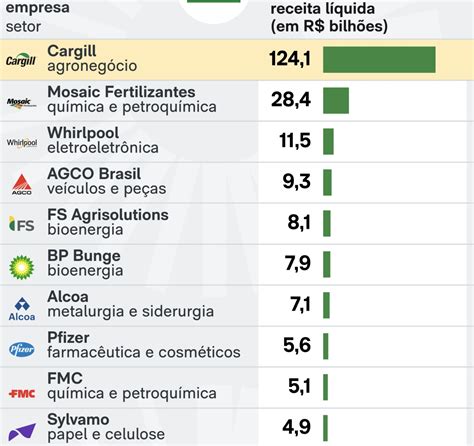Click the red AGCO logo

[22, 184]
